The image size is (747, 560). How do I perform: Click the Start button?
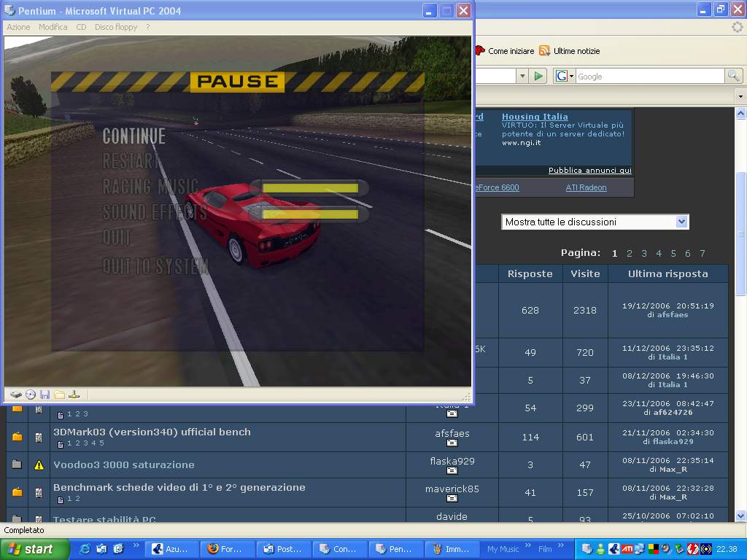coord(34,549)
